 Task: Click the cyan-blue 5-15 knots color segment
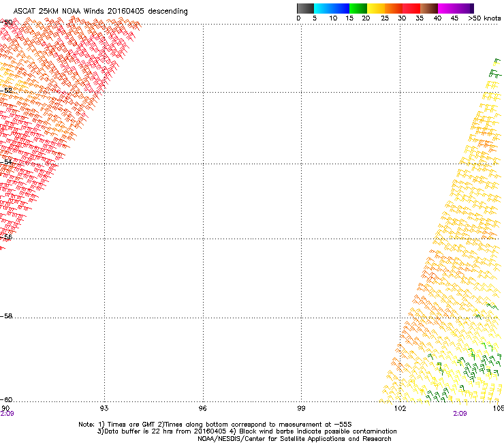pos(332,8)
